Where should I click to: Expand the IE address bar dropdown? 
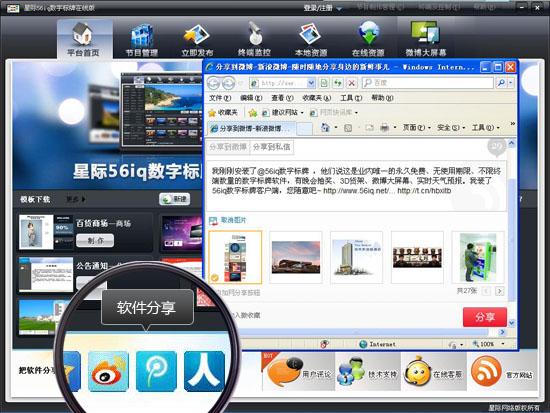[311, 83]
